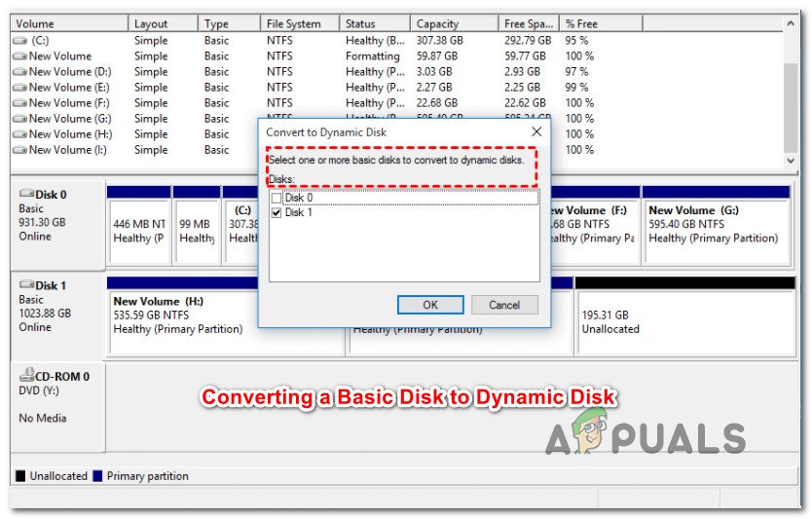Click the volume list vertical scrollbar thumb
812x519 pixels.
pos(791,108)
